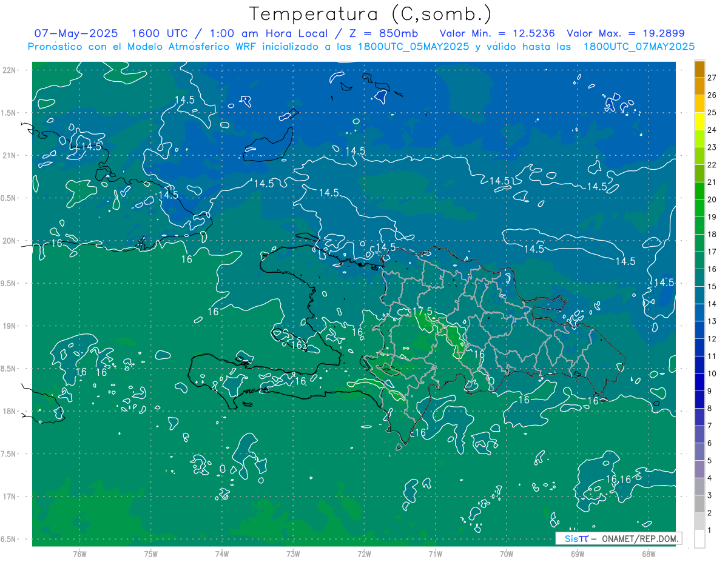This screenshot has width=728, height=562.
Task: Click the '27' colorbar scale label
Action: (x=712, y=78)
